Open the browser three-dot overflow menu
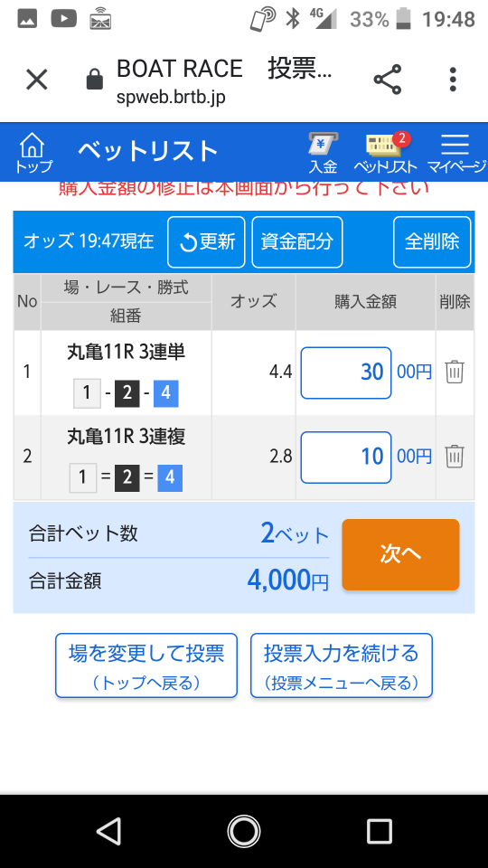The width and height of the screenshot is (488, 868). pos(453,80)
